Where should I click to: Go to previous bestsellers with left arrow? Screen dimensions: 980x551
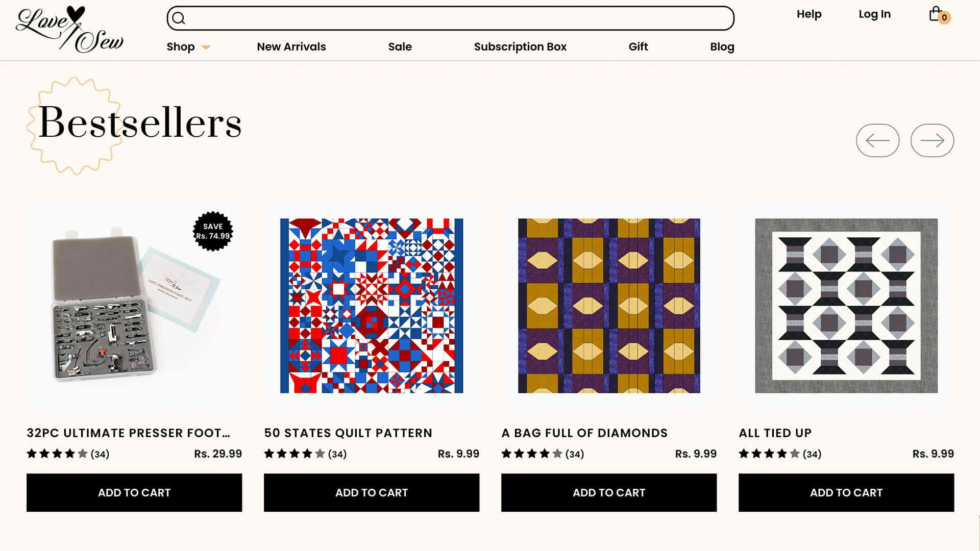(x=877, y=140)
